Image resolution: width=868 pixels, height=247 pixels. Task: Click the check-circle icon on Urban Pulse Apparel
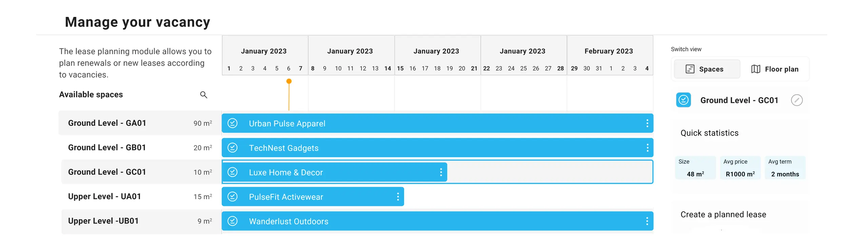pos(232,123)
